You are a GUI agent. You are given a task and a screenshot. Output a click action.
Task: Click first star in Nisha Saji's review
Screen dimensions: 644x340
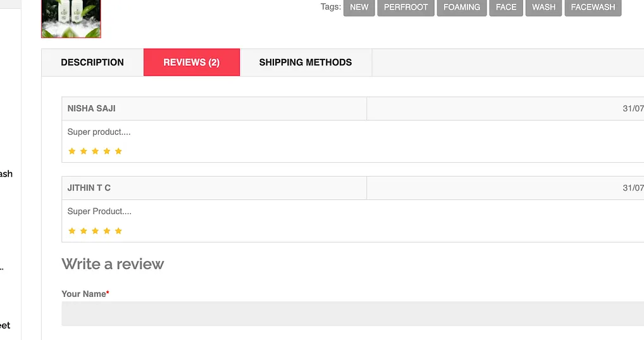click(71, 151)
